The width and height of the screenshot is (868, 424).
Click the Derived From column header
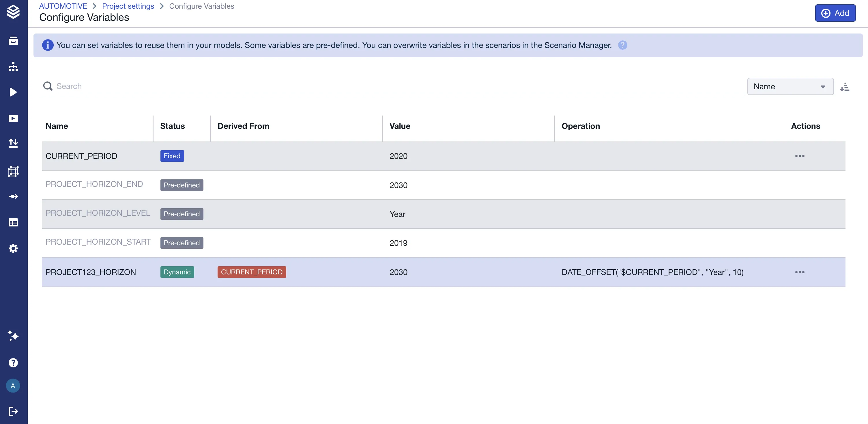(243, 126)
